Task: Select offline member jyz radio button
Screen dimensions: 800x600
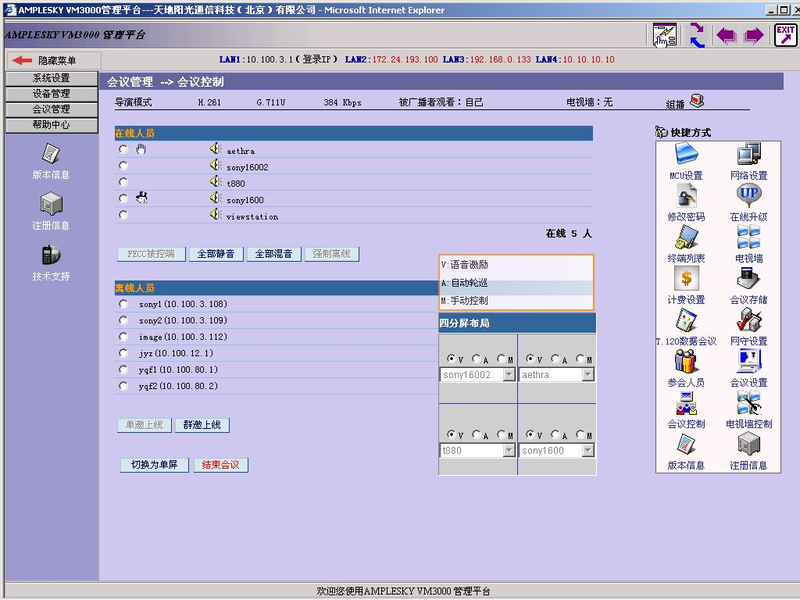Action: pos(123,353)
